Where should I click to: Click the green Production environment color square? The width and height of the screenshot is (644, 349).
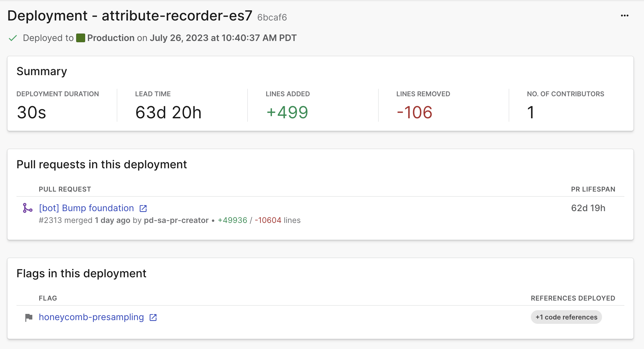80,38
